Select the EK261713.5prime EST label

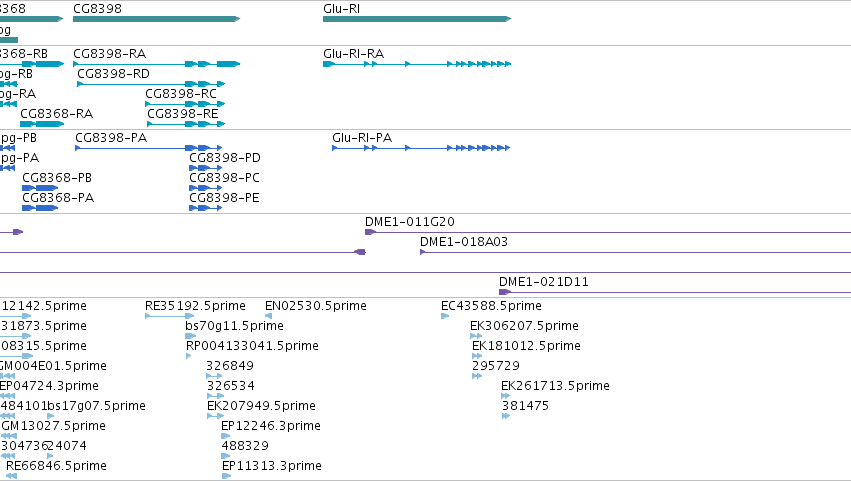(x=555, y=386)
